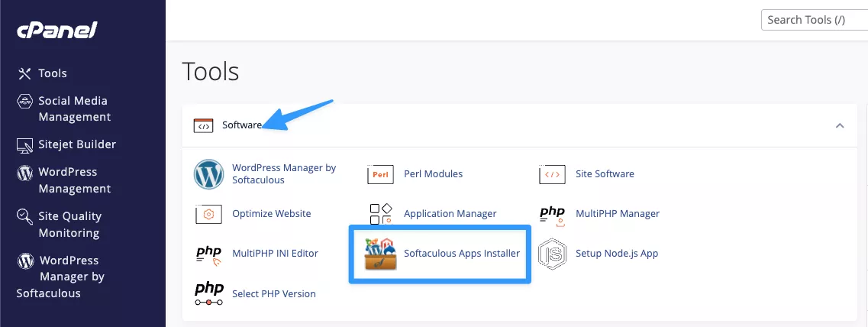Click the Software section code icon
This screenshot has height=327, width=868.
(203, 125)
